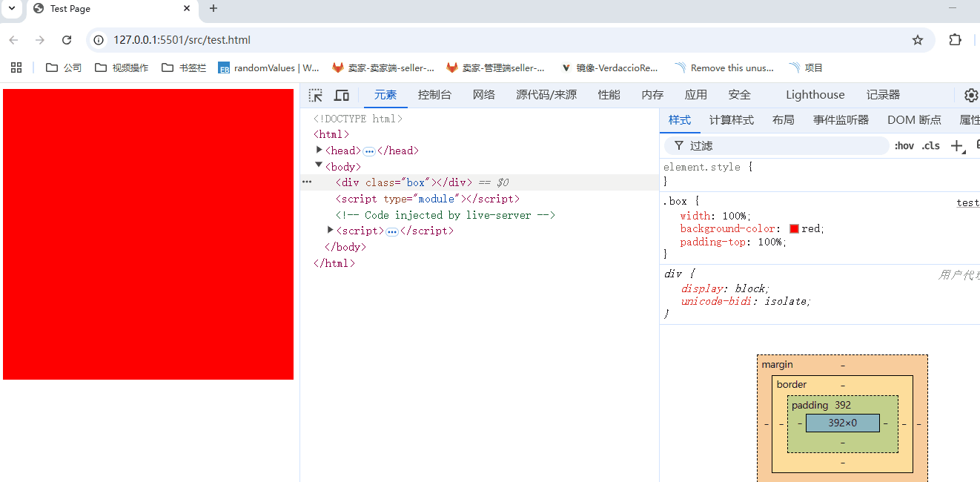Open DevTools settings gear
980x482 pixels.
coord(971,95)
